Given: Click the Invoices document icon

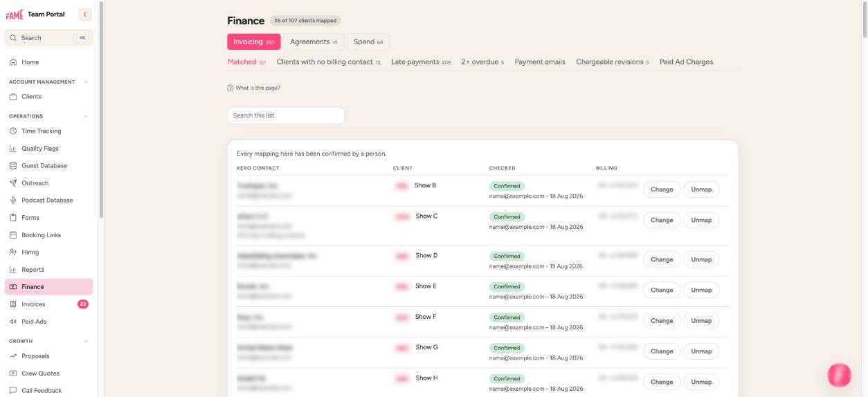Looking at the screenshot, I should pos(12,304).
